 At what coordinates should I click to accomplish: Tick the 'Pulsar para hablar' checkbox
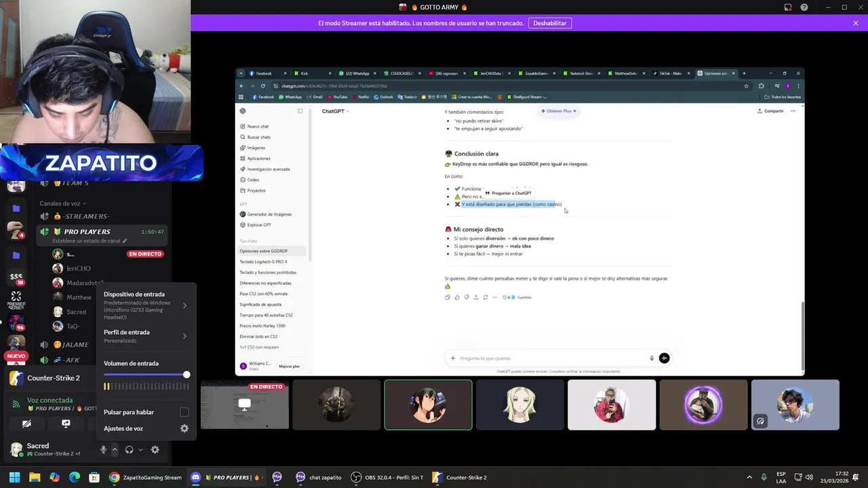click(x=184, y=412)
